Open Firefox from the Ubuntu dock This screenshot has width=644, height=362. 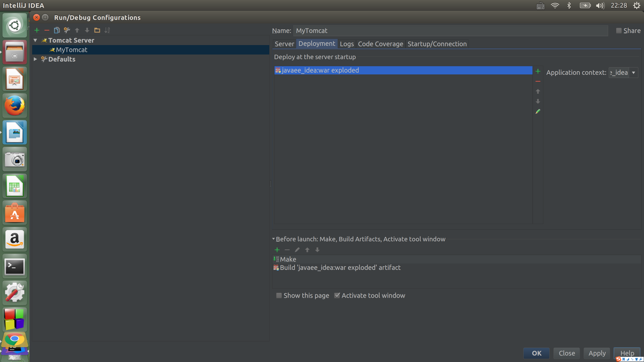tap(15, 106)
